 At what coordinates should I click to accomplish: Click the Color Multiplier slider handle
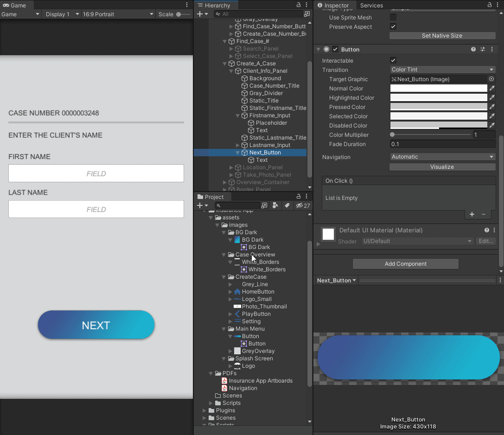click(x=392, y=134)
